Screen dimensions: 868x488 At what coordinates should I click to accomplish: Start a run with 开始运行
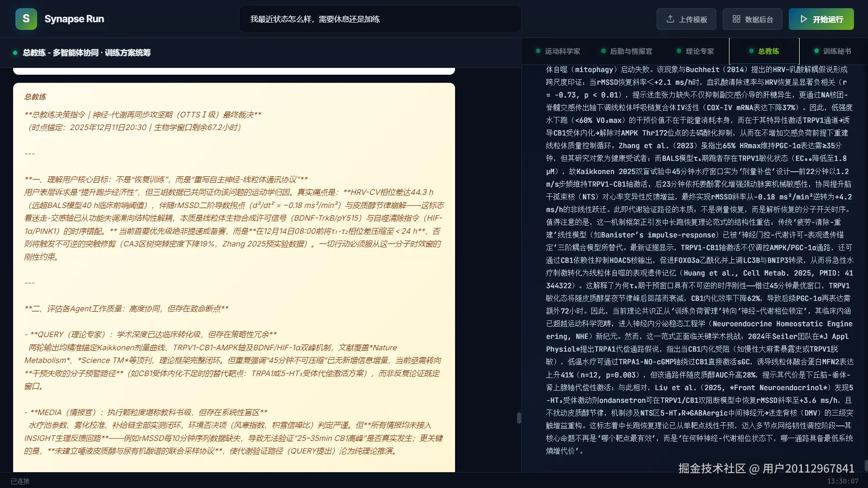820,19
